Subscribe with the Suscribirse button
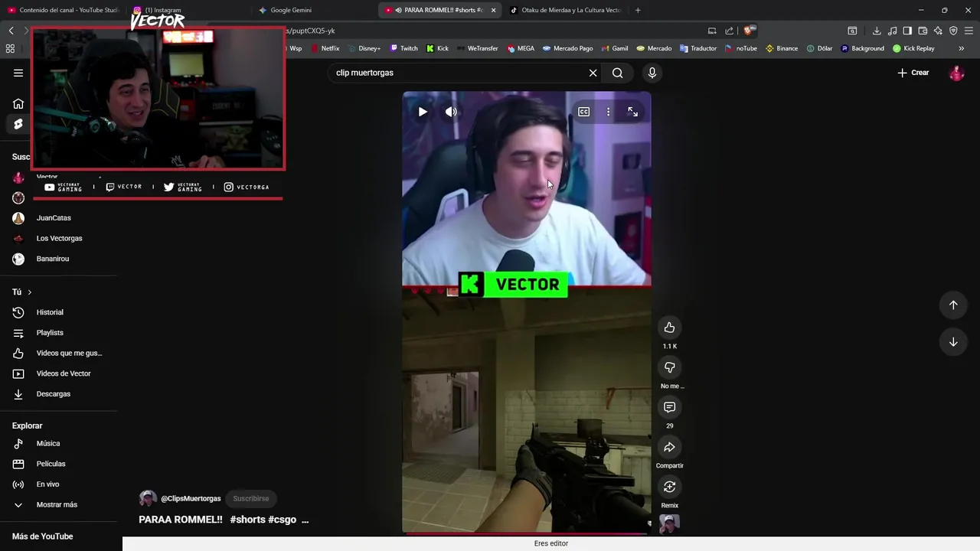Image resolution: width=980 pixels, height=551 pixels. click(x=251, y=498)
